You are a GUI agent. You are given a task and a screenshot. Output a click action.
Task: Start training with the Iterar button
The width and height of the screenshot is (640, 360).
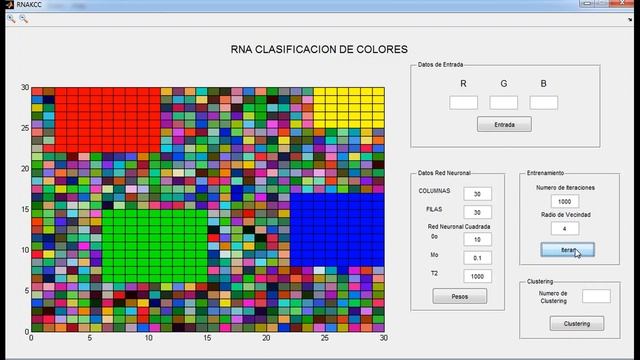click(567, 250)
